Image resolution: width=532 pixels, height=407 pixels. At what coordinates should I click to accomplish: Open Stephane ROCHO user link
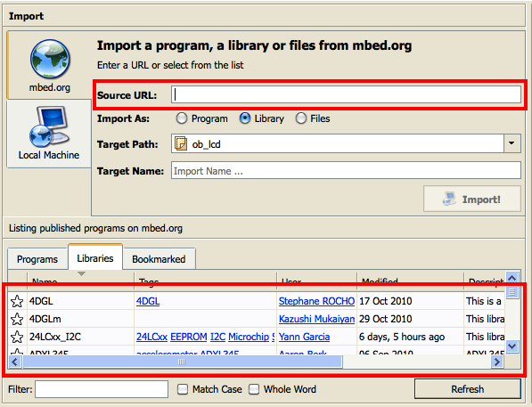[x=316, y=301]
